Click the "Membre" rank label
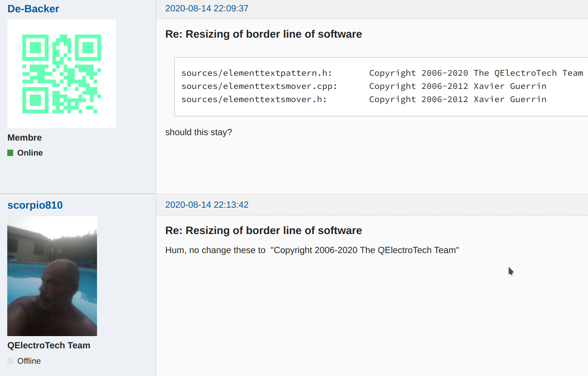 coord(24,138)
